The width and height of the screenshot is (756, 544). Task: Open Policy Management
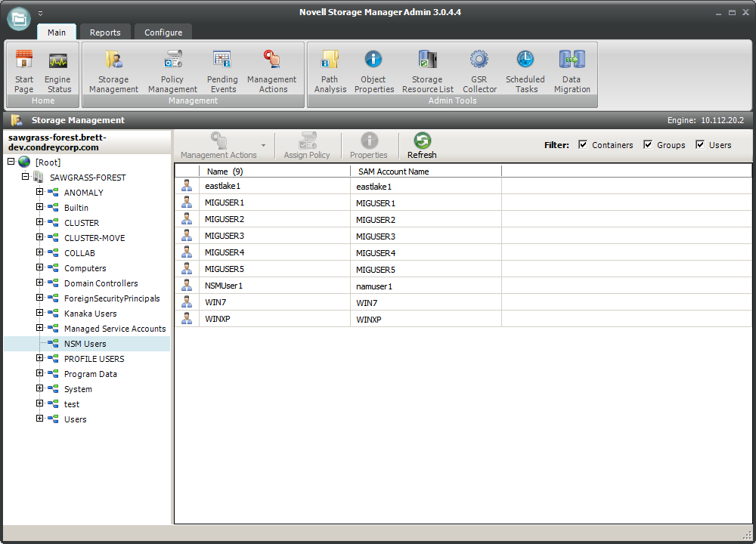172,71
